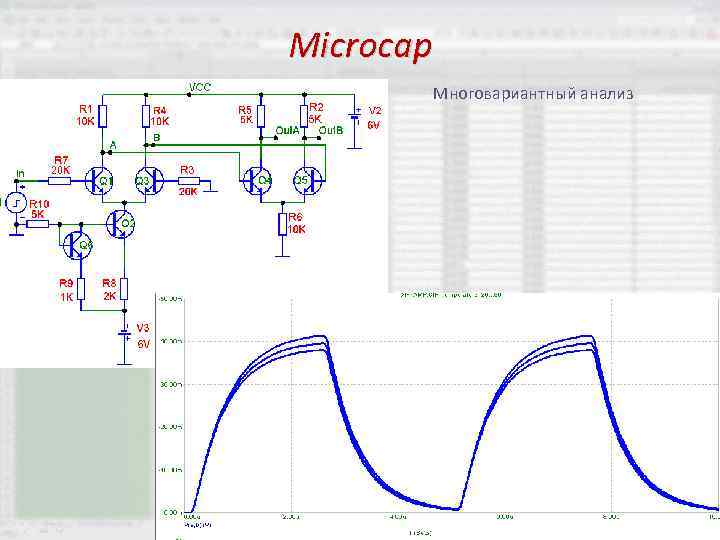Select the pulse source symbol at In
Viewport: 720px width, 540px height.
click(x=16, y=202)
